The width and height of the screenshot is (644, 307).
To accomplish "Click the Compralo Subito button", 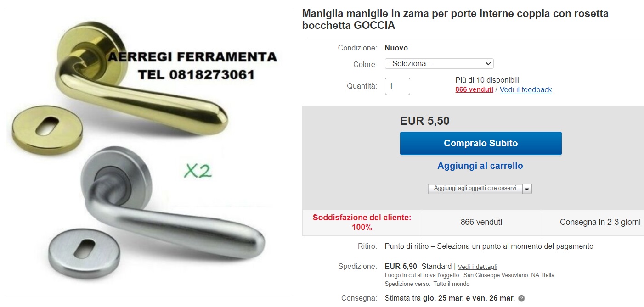I will (480, 143).
